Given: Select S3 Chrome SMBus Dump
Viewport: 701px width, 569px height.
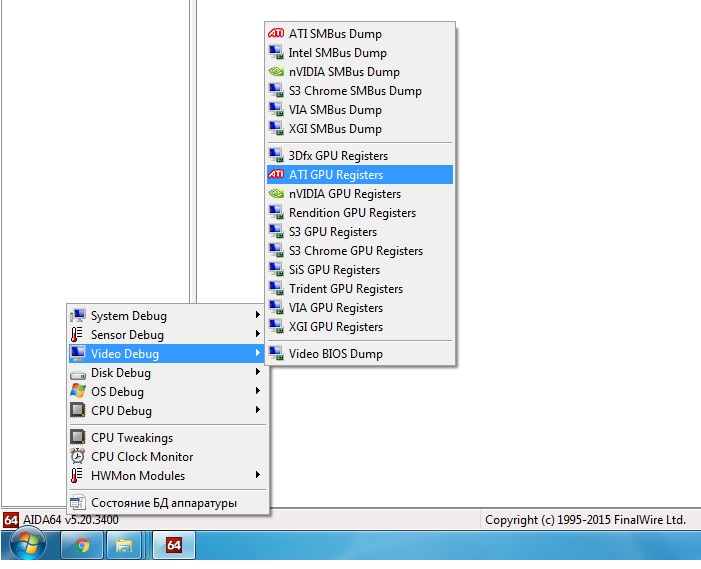Looking at the screenshot, I should 360,91.
